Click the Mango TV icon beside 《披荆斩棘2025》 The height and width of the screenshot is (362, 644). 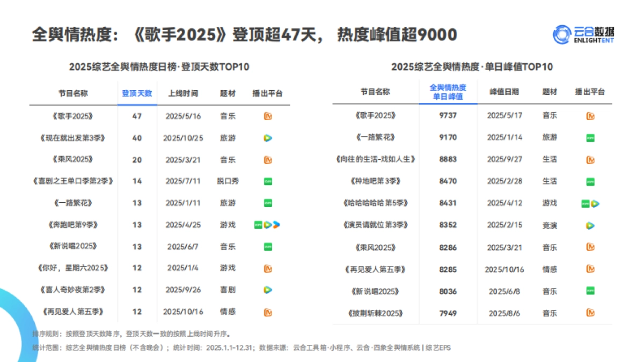[590, 313]
